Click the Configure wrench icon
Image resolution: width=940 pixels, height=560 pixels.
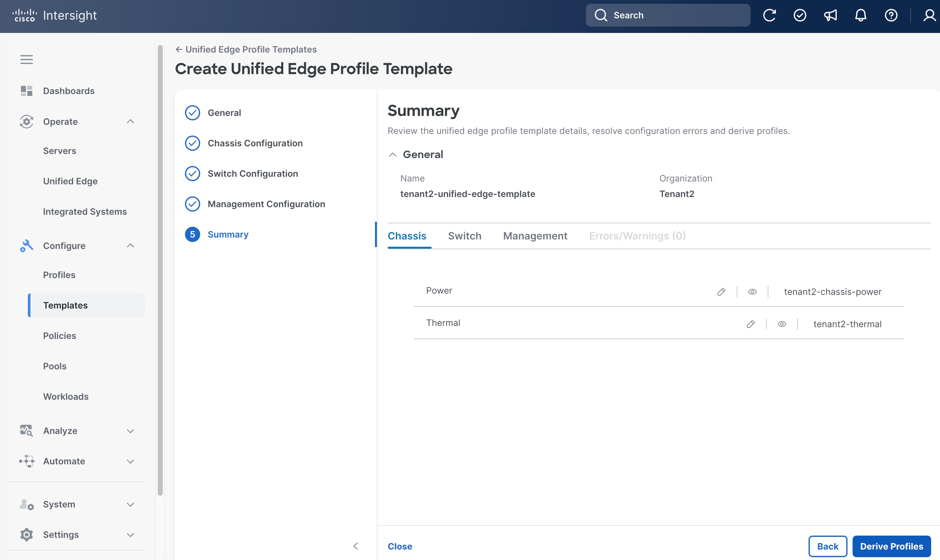point(26,246)
